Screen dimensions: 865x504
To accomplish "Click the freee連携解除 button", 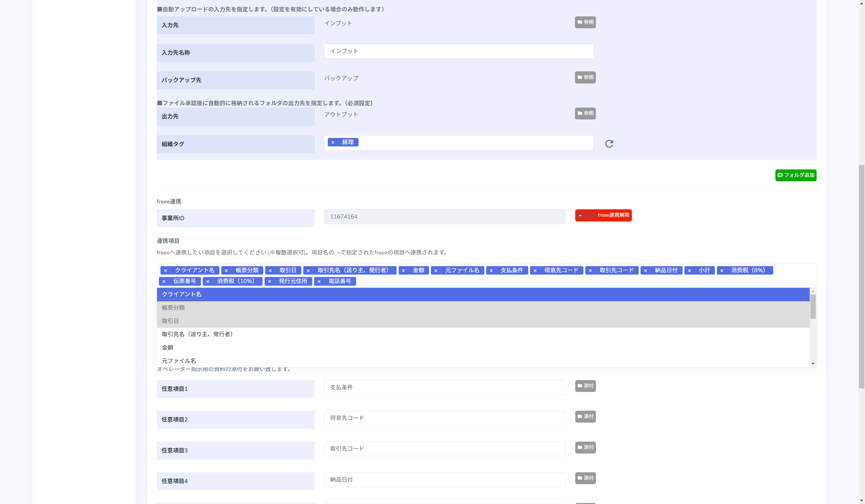I will (x=603, y=215).
